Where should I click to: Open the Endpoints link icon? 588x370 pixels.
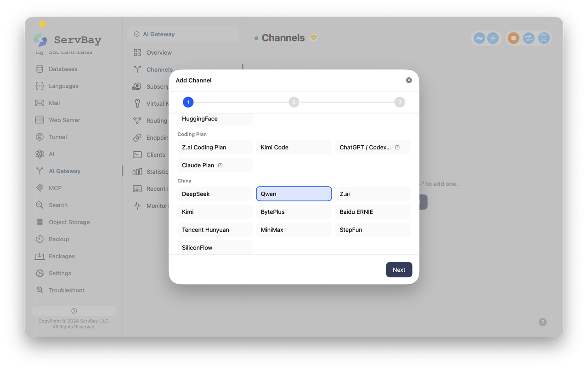point(137,137)
